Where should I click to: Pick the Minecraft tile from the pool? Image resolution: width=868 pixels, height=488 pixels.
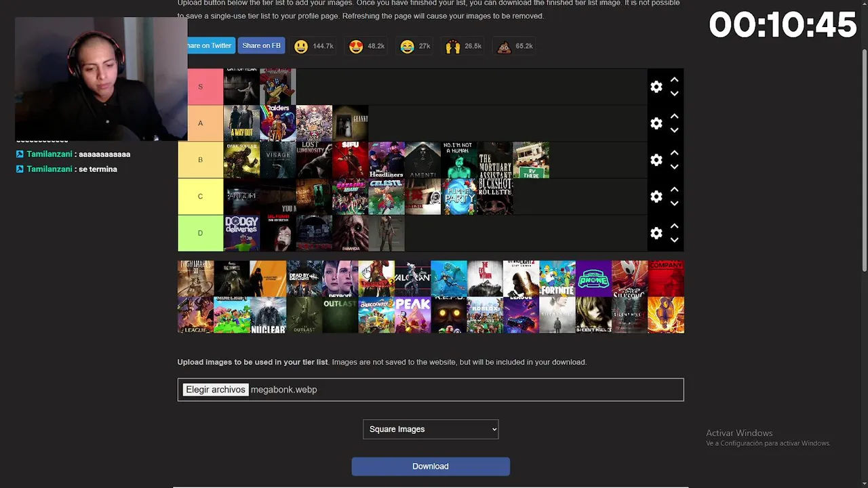point(232,315)
